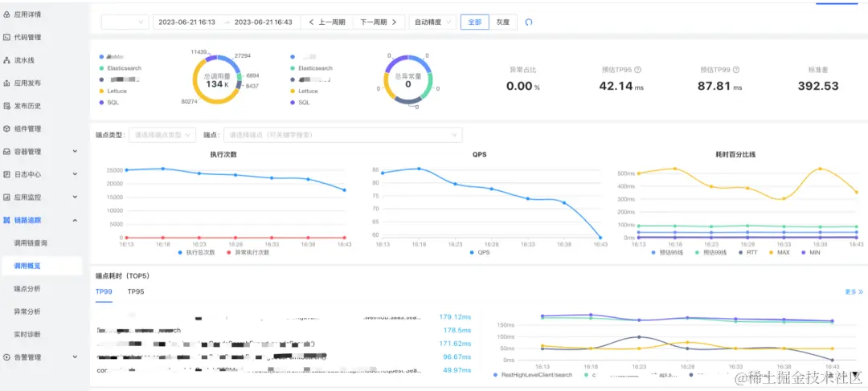Viewport: 868px width, 391px height.
Task: Click the 171.62ms endpoint value
Action: [x=455, y=344]
